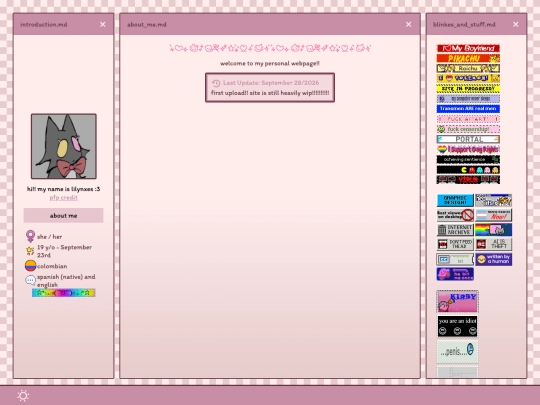Click the GRAPHIC DESIGN badge

455,200
